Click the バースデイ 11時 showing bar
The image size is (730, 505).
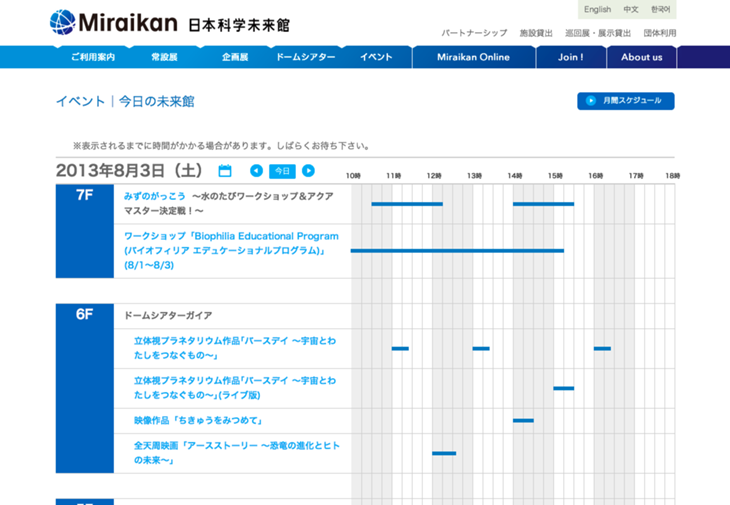point(400,349)
